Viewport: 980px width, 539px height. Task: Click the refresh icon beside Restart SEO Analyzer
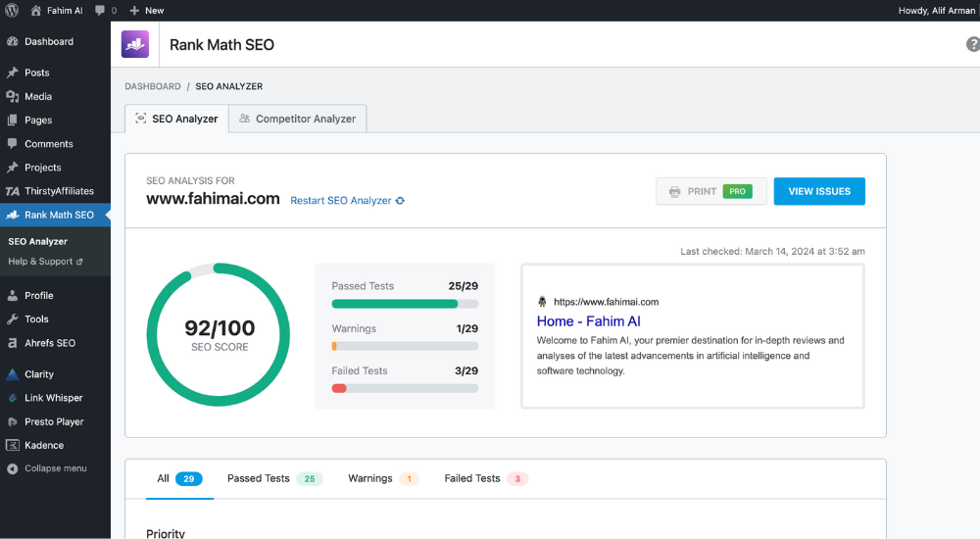(x=400, y=201)
